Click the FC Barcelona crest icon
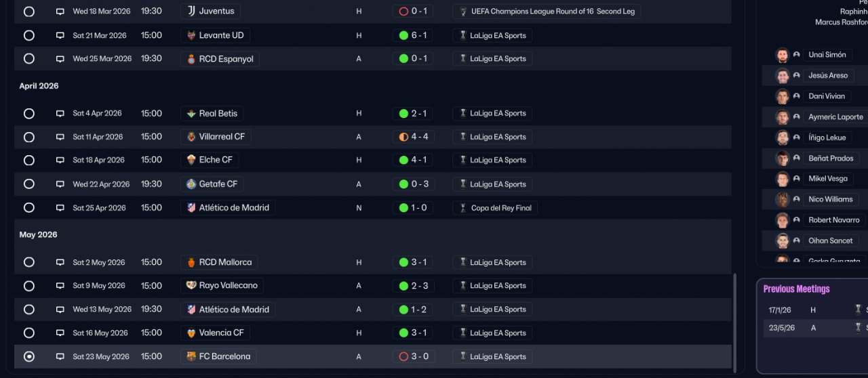The image size is (868, 378). click(x=191, y=356)
